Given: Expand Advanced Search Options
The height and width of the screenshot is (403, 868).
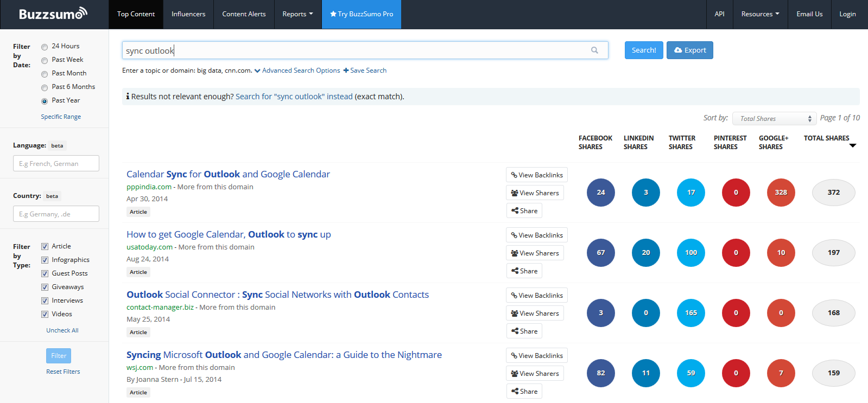Looking at the screenshot, I should pos(297,71).
